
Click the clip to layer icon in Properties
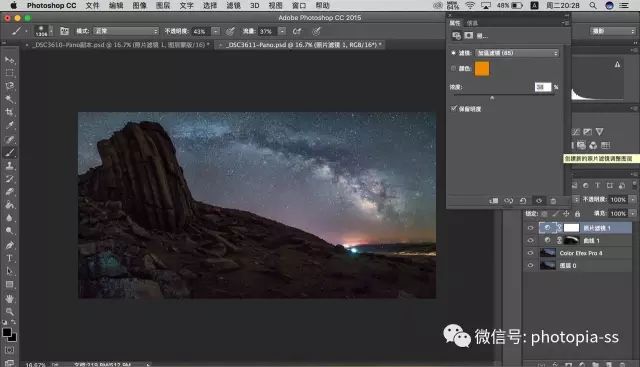494,200
